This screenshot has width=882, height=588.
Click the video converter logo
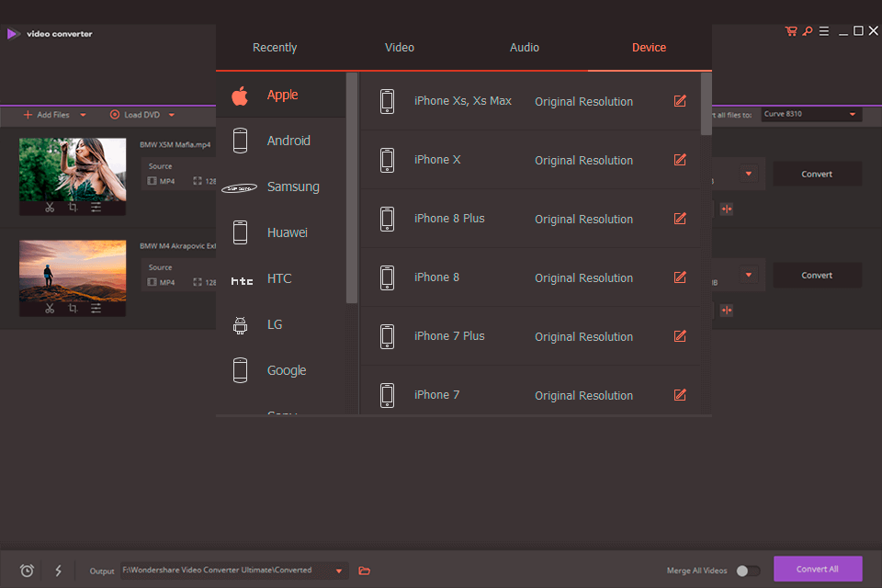12,34
